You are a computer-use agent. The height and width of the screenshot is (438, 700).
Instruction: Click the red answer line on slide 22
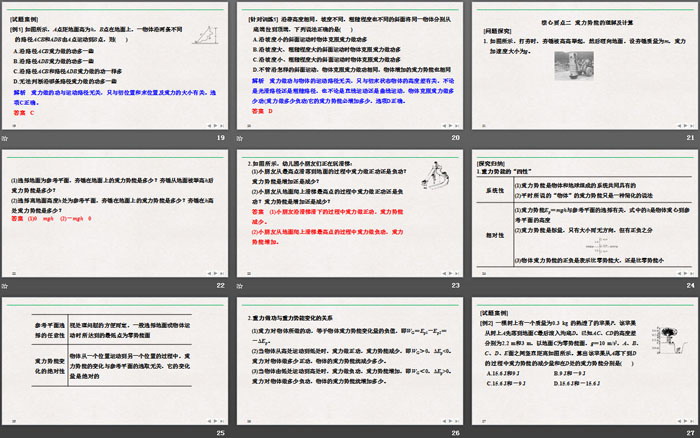(51, 219)
